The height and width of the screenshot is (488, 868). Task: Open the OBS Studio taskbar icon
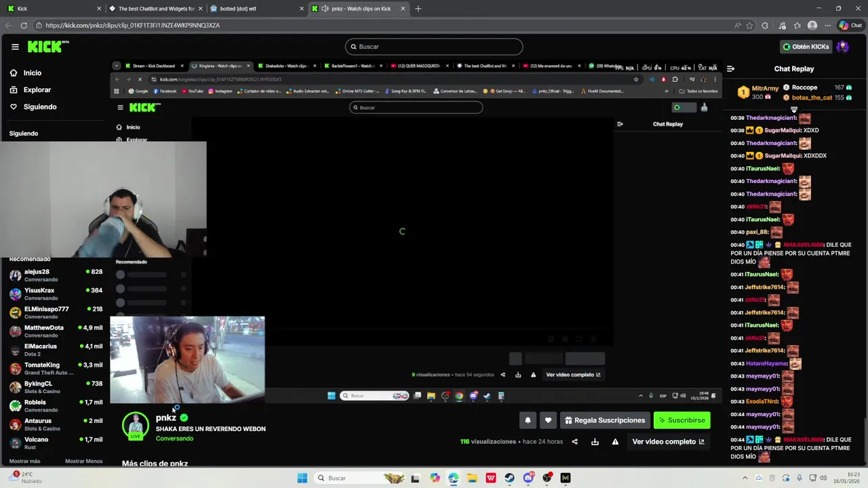547,478
